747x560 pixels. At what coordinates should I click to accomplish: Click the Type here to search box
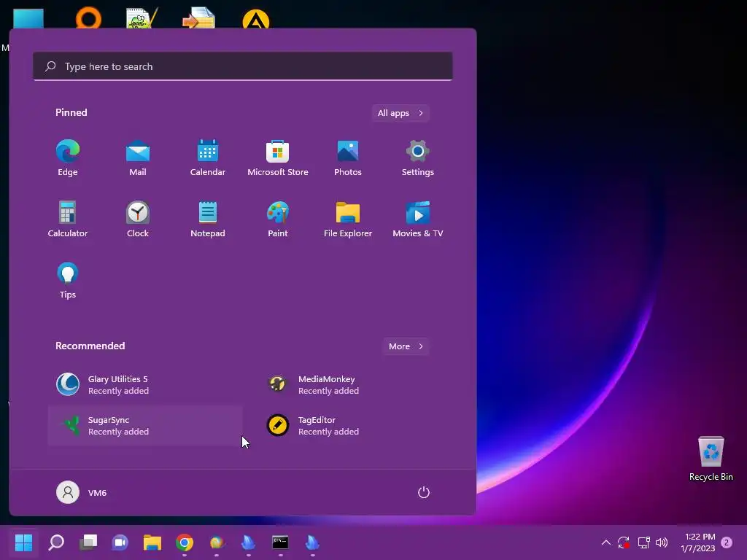[243, 66]
